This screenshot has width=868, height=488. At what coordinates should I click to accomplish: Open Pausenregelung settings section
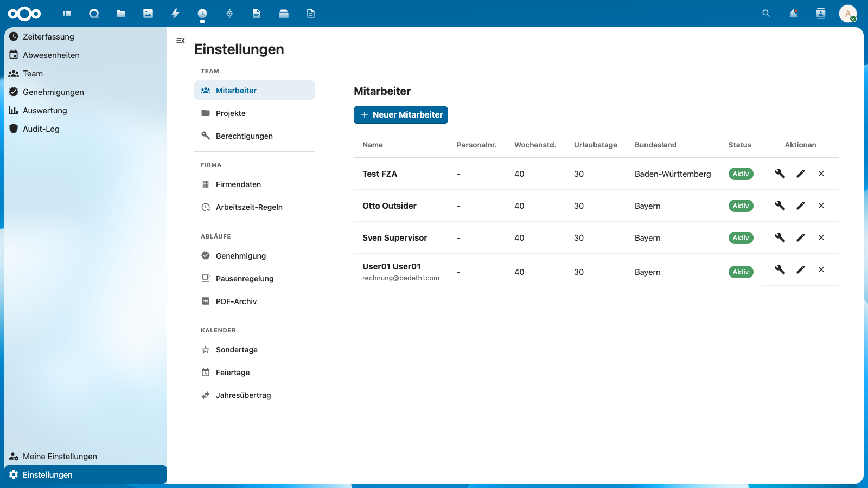point(254,279)
